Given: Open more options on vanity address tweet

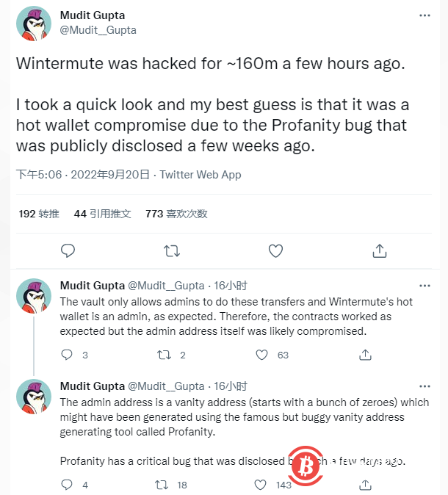Looking at the screenshot, I should point(425,386).
